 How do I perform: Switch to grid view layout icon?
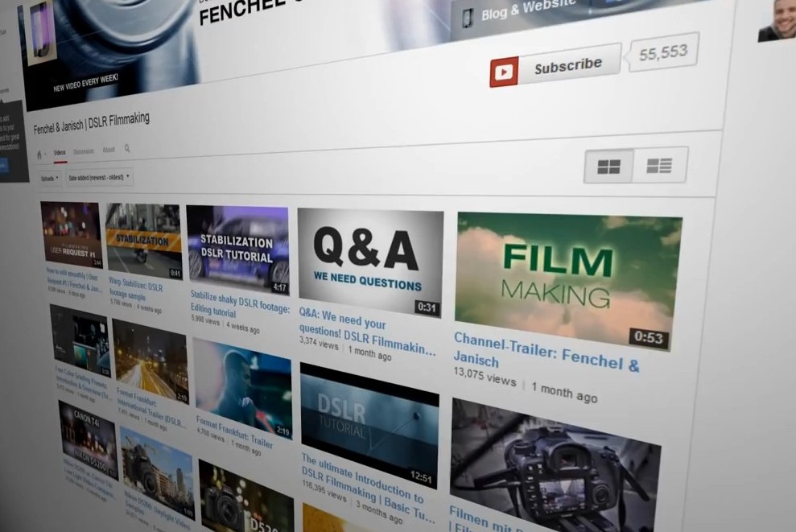(x=608, y=166)
